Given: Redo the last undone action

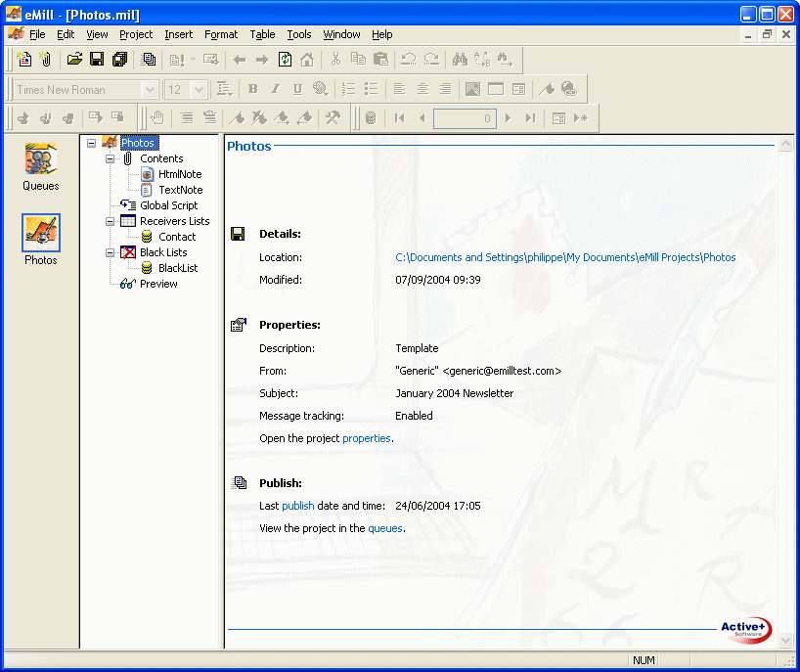Looking at the screenshot, I should pos(431,60).
